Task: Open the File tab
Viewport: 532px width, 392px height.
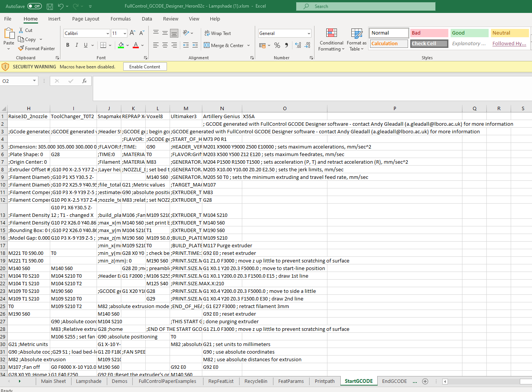Action: coord(8,19)
